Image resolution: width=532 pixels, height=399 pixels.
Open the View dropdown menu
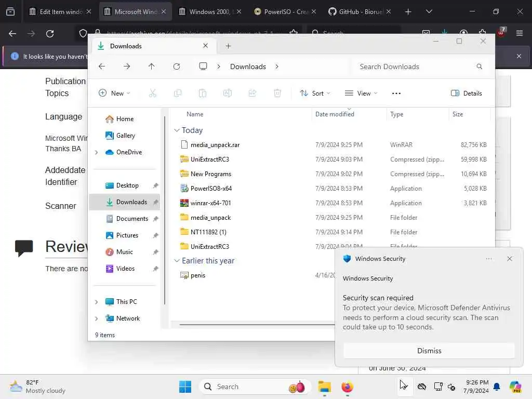tap(361, 94)
